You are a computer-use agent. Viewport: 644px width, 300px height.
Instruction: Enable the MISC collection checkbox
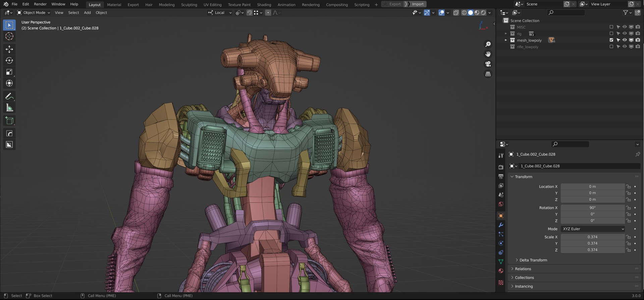pos(611,27)
